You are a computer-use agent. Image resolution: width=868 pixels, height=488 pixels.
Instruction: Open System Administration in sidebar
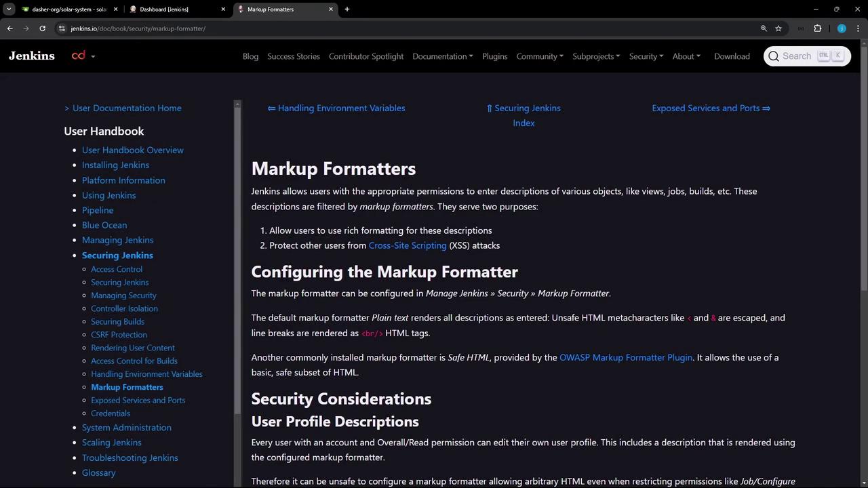coord(127,428)
